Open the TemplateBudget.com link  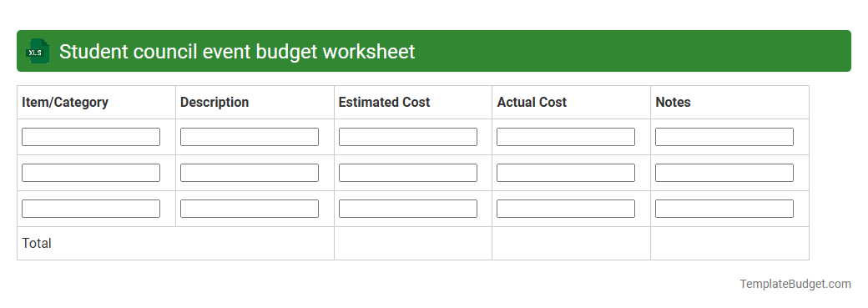tap(795, 284)
